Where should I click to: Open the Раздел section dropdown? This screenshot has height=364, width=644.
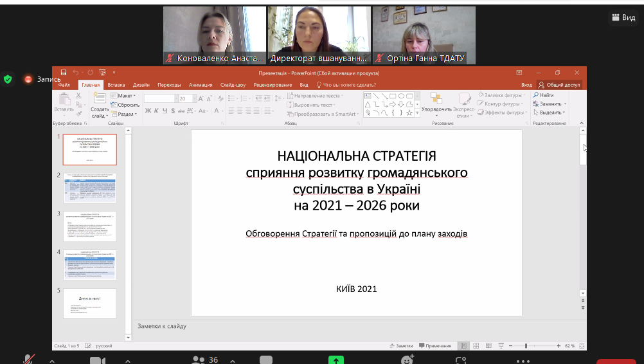point(124,114)
